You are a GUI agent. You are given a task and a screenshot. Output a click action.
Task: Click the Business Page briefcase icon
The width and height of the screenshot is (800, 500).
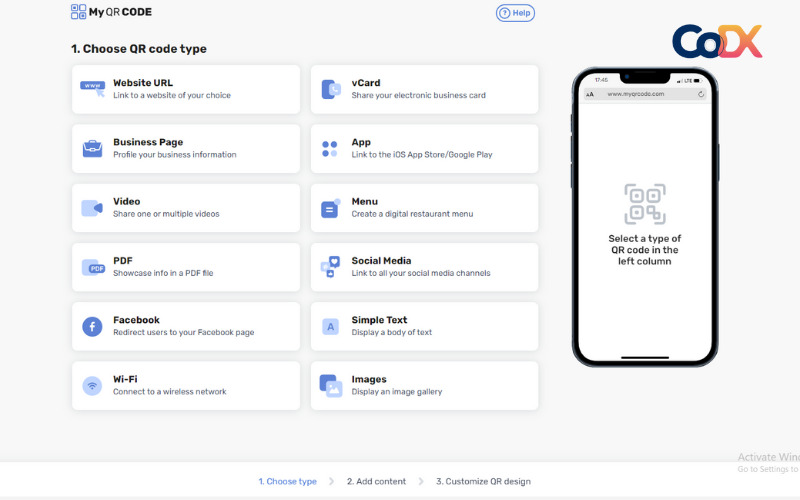tap(92, 148)
